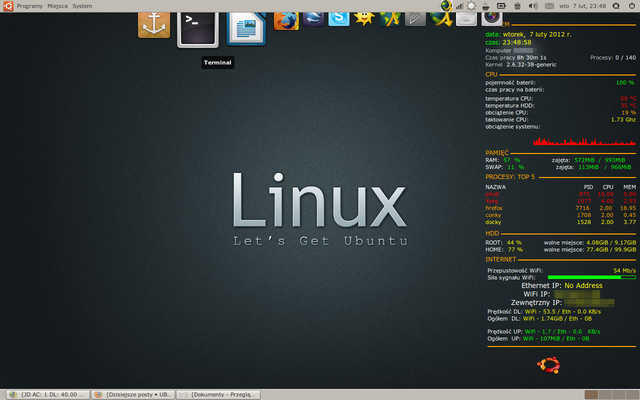Open the yellow sun icon in the dock
640x400 pixels.
coord(364,19)
